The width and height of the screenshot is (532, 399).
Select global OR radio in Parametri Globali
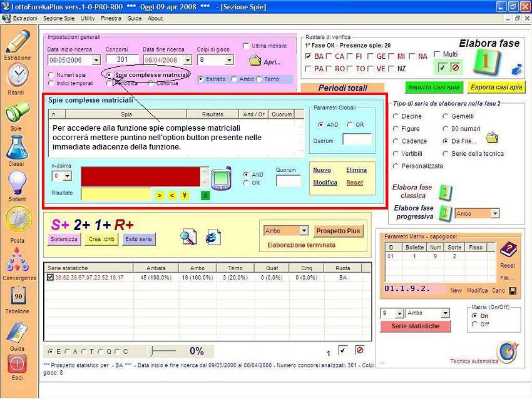(x=350, y=124)
